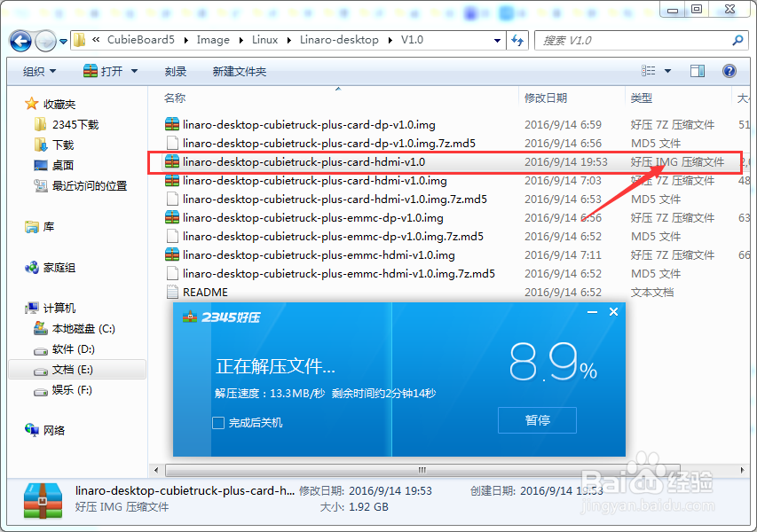Toggle the preview pane icon on toolbar
757x532 pixels.
[x=696, y=70]
